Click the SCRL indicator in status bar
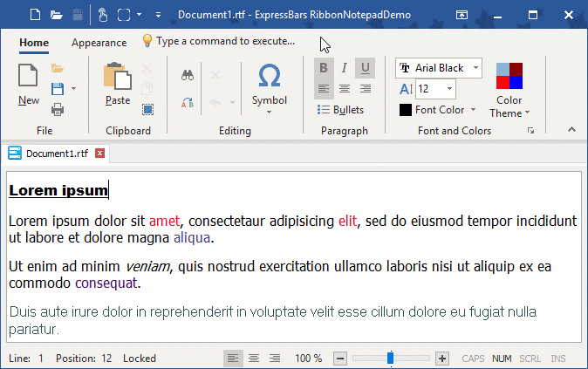 [x=530, y=359]
